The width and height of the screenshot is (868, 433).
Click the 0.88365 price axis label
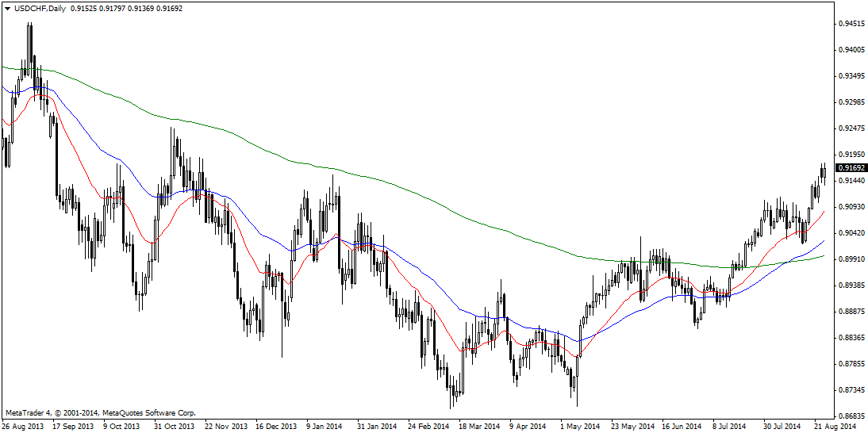point(853,338)
